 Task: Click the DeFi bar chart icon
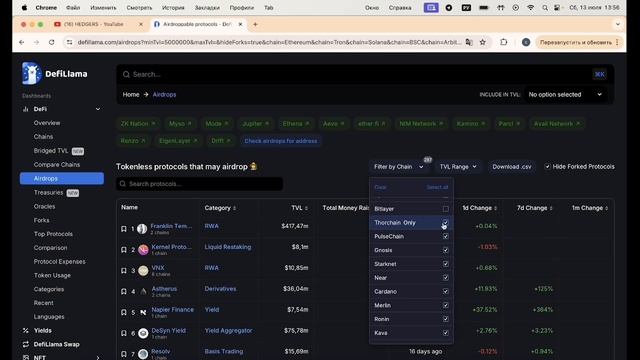pos(26,109)
